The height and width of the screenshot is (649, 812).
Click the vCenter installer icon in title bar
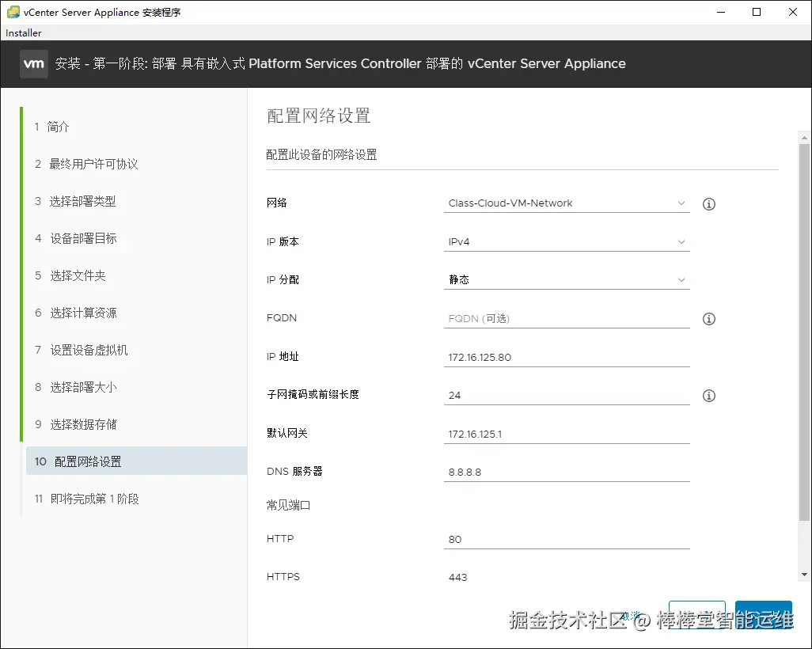tap(13, 12)
